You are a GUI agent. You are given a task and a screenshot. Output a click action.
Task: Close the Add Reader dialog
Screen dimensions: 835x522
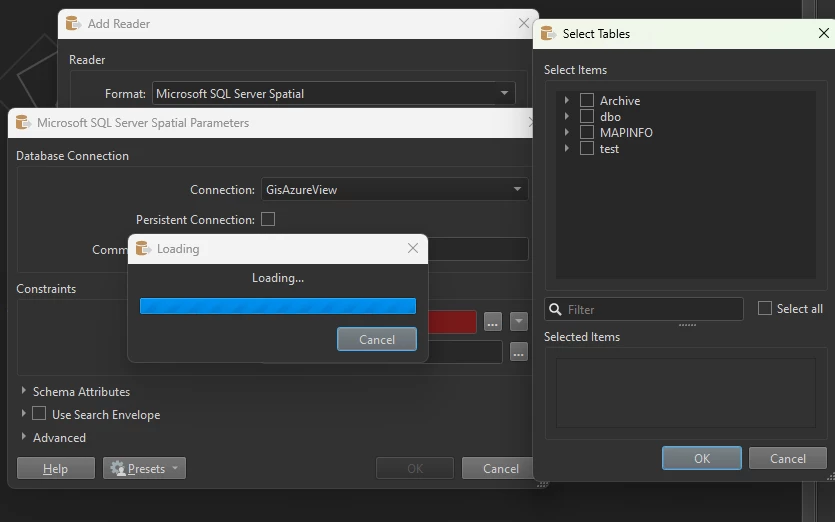(x=523, y=23)
